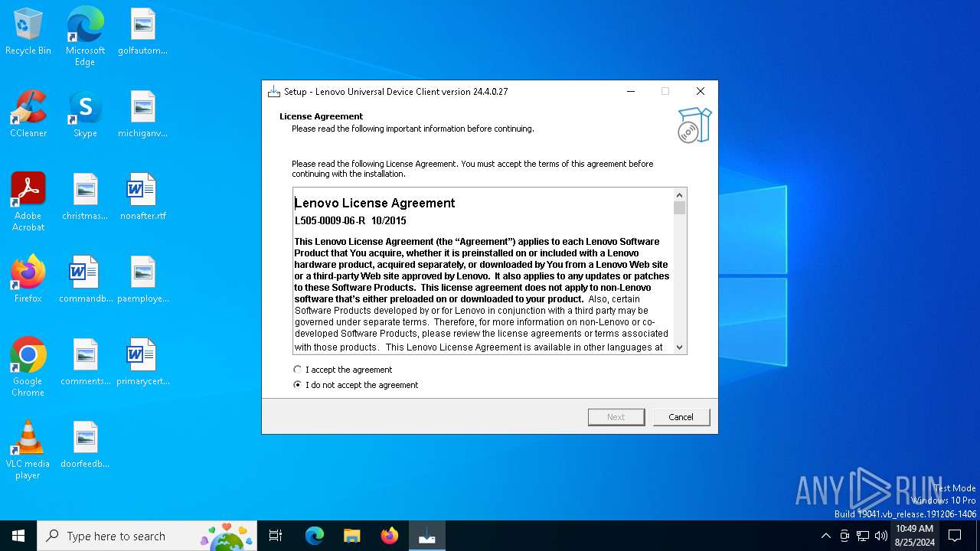Viewport: 980px width, 551px height.
Task: Click the taskbar search box
Action: 147,536
